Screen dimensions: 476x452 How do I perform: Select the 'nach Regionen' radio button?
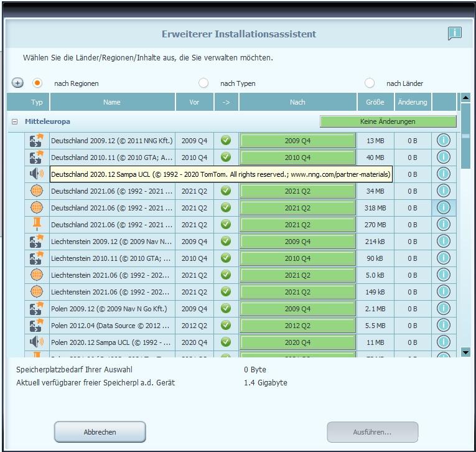pos(37,83)
